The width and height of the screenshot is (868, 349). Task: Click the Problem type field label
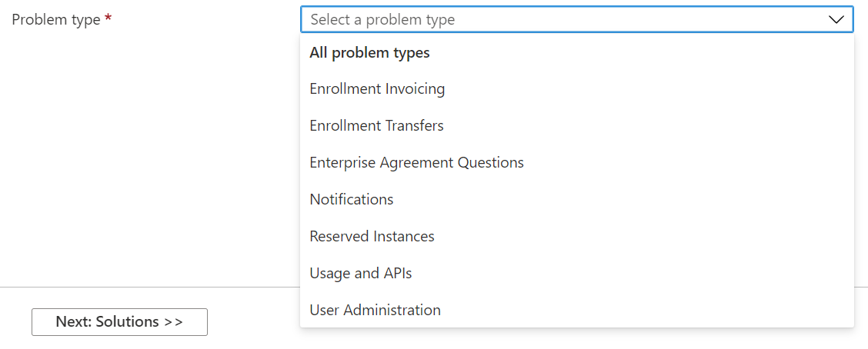click(56, 20)
